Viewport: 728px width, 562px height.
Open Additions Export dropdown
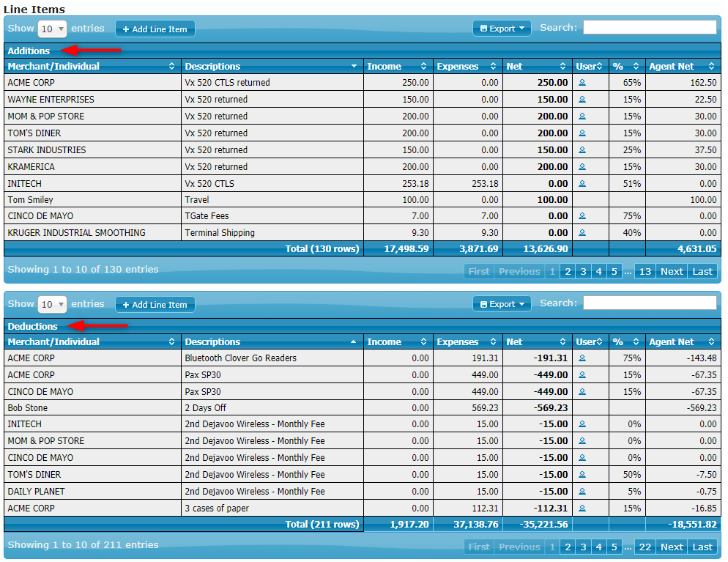pos(502,29)
